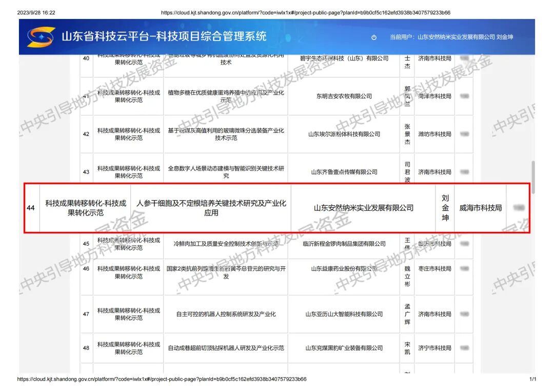Select project title 自动成巷超前切顶钻探机器人

pos(226,348)
